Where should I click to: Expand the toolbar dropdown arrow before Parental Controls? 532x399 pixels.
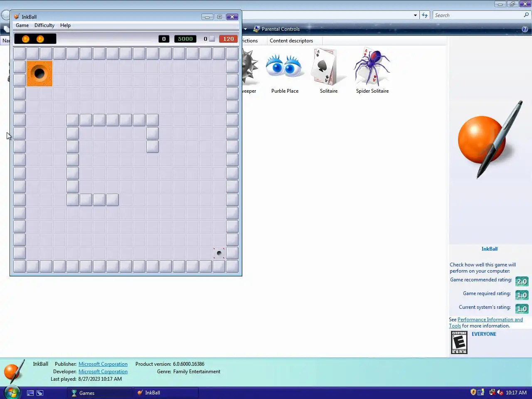245,29
